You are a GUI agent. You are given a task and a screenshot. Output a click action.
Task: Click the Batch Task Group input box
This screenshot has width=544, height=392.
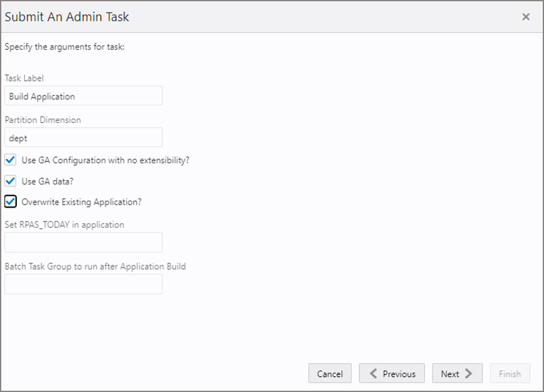83,284
